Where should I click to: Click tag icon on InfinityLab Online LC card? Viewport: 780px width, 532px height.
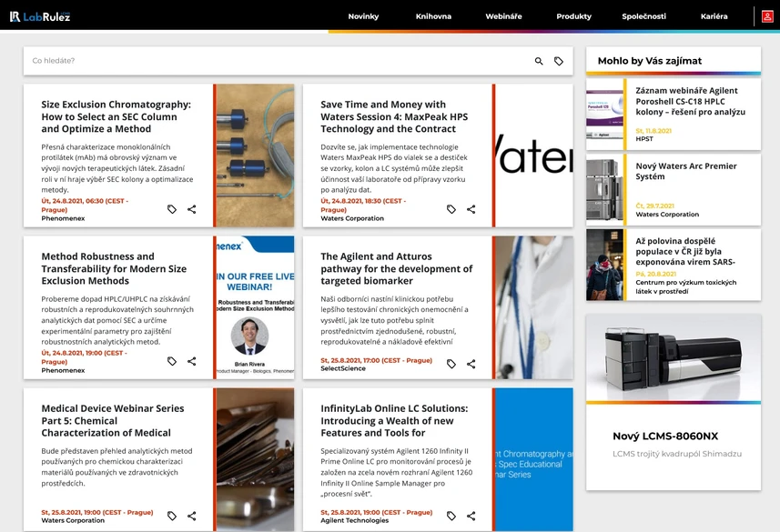click(x=451, y=517)
